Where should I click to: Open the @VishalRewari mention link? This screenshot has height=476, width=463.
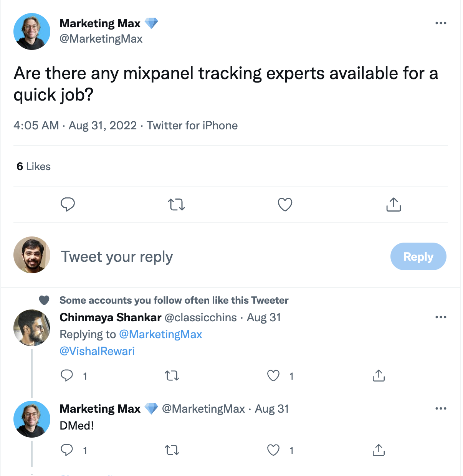pyautogui.click(x=97, y=351)
